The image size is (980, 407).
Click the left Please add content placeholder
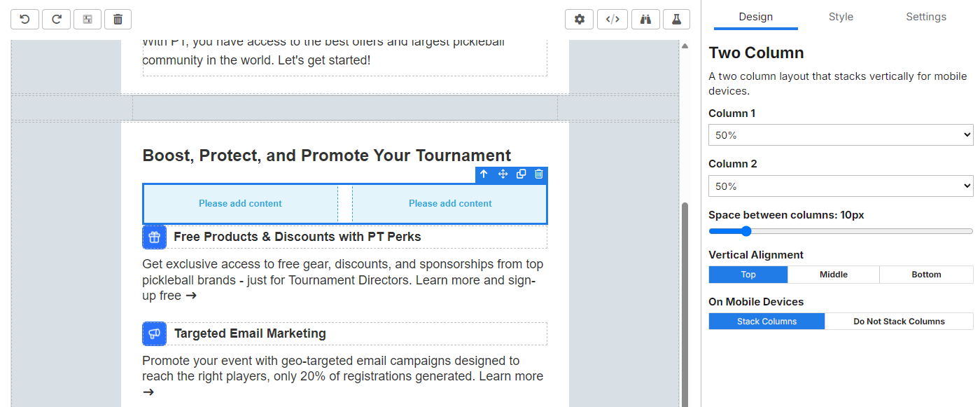(x=240, y=204)
